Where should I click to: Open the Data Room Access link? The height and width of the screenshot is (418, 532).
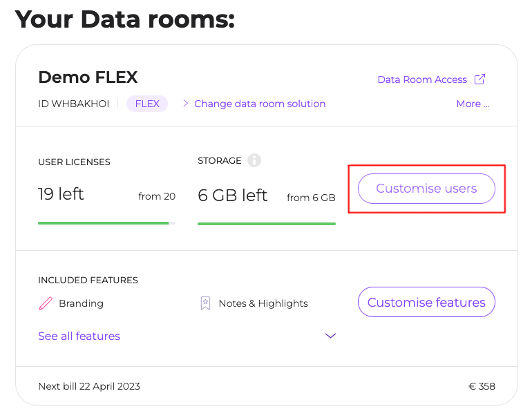tap(422, 79)
